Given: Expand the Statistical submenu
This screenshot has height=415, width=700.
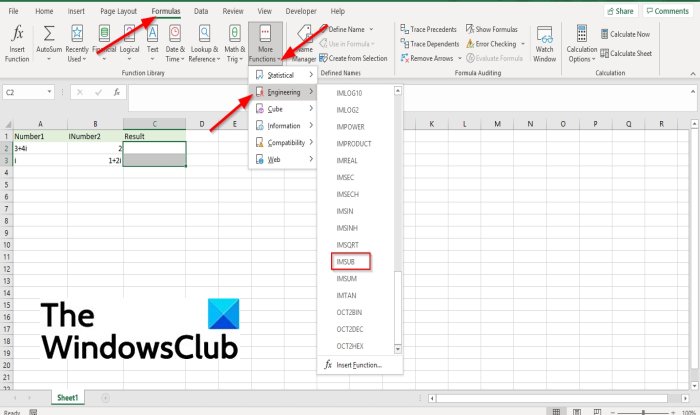Looking at the screenshot, I should coord(283,75).
